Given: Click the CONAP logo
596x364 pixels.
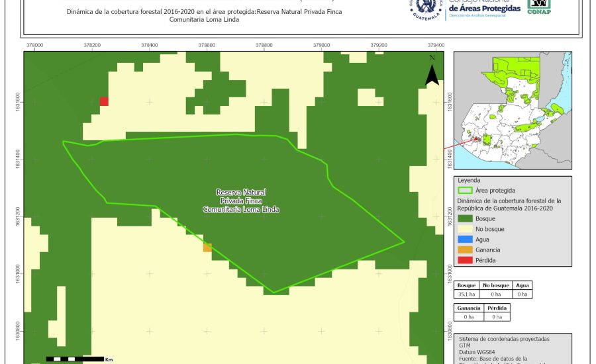Looking at the screenshot, I should pyautogui.click(x=538, y=7).
